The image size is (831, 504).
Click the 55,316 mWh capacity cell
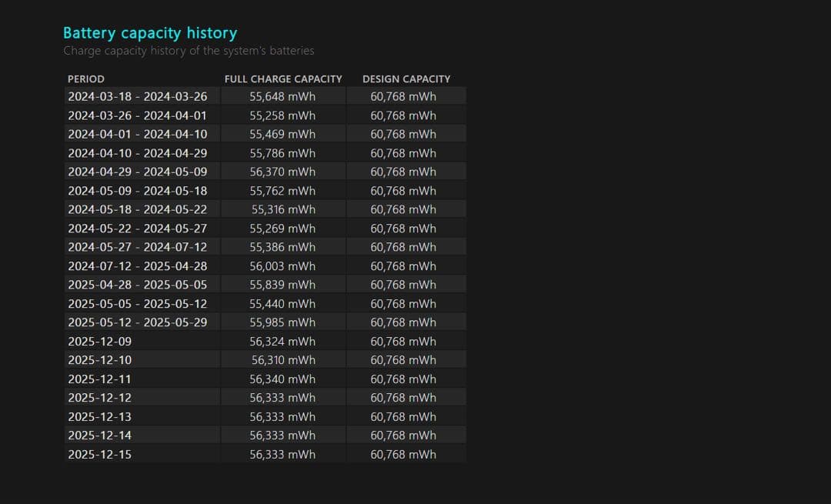(283, 209)
